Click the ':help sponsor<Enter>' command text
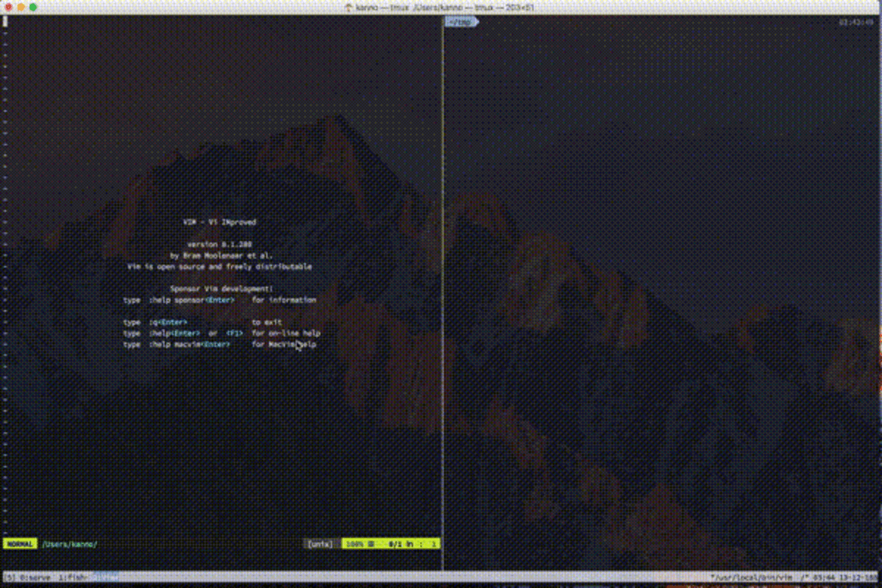882x588 pixels. click(x=192, y=300)
